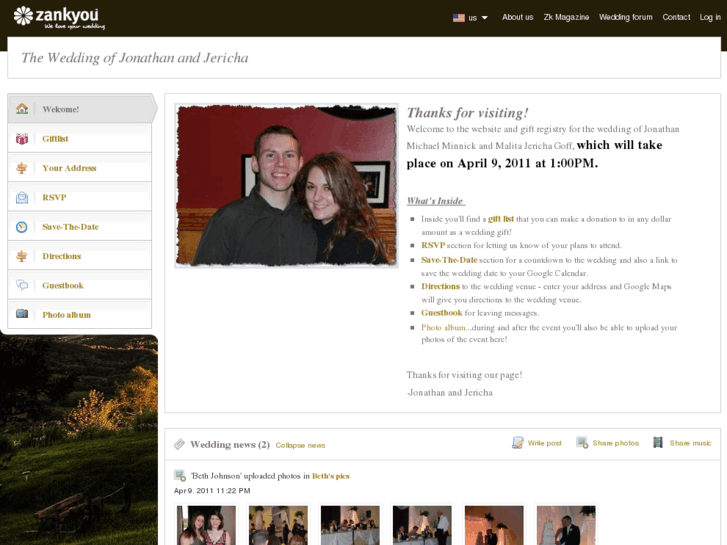Follow Save-The-Date link in the list
727x545 pixels.
pyautogui.click(x=449, y=260)
